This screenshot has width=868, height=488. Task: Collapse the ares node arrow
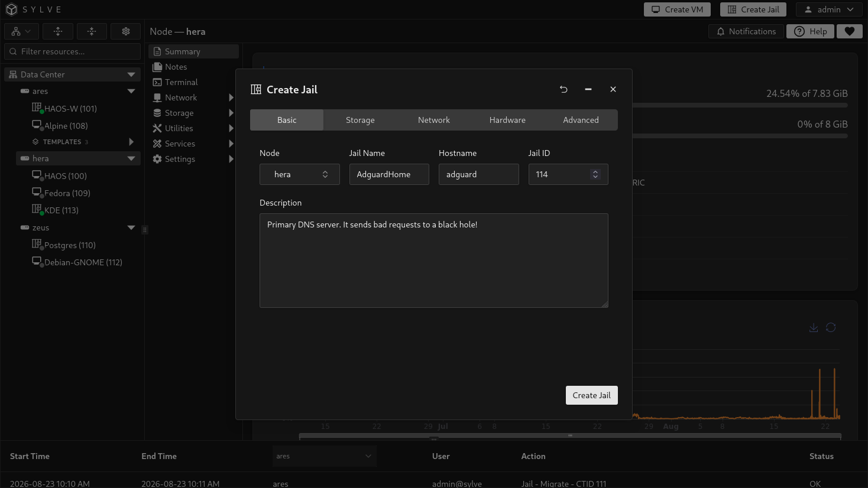point(131,91)
